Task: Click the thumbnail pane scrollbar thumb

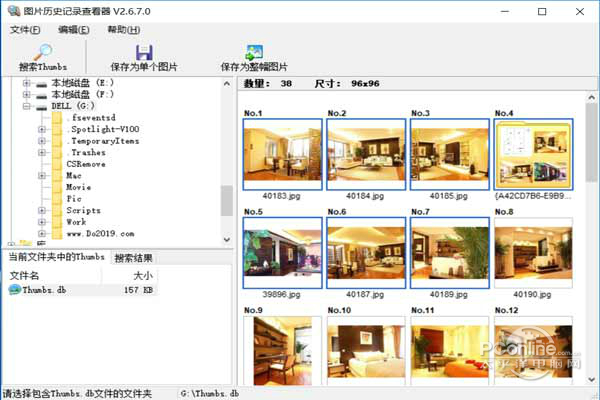Action: coord(592,142)
